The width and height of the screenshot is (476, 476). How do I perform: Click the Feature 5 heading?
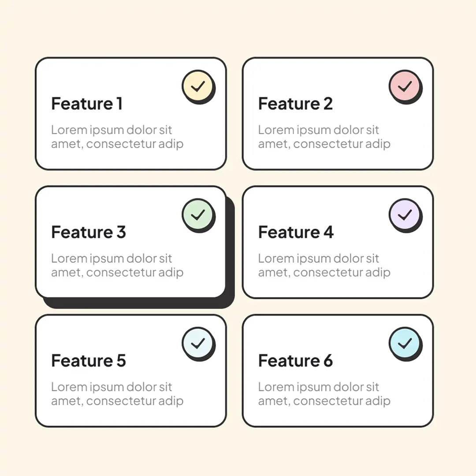(88, 361)
